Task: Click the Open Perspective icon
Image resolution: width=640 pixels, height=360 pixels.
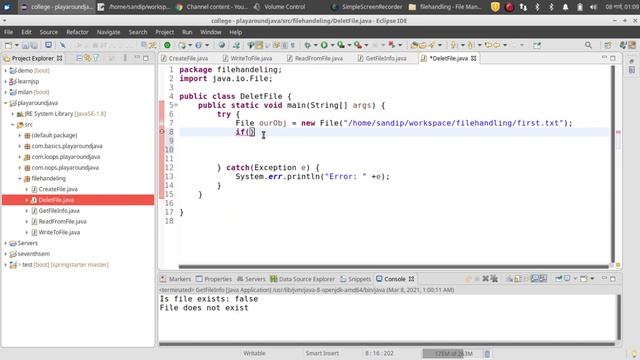Action: click(608, 45)
